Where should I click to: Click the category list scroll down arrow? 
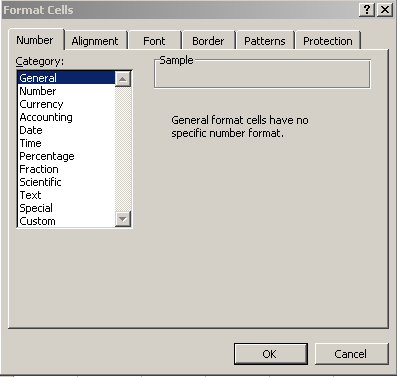[x=123, y=219]
